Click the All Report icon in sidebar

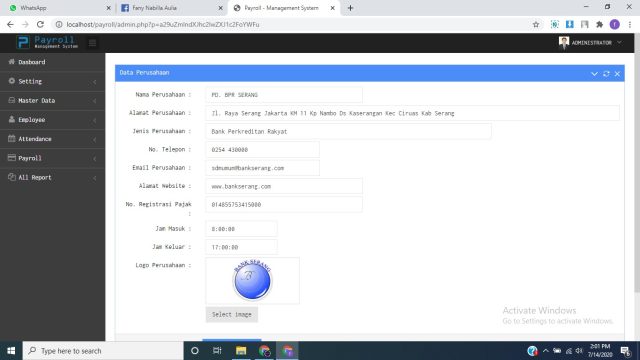point(11,177)
